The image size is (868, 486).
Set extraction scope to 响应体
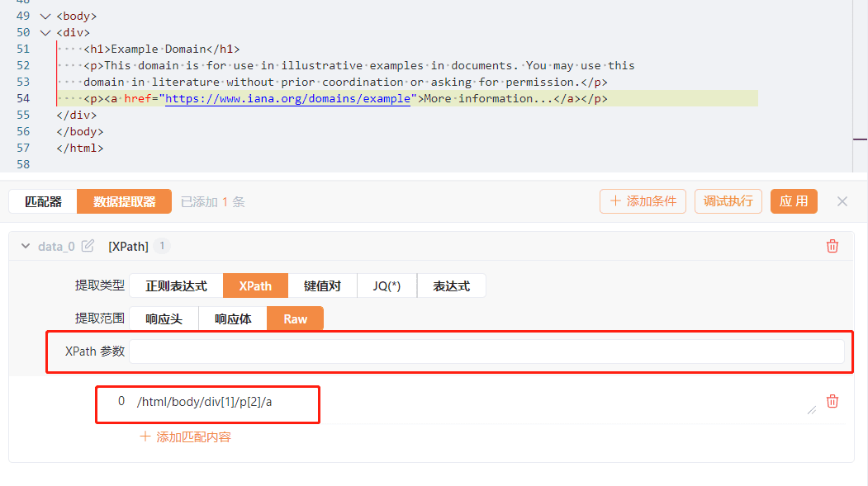point(233,318)
